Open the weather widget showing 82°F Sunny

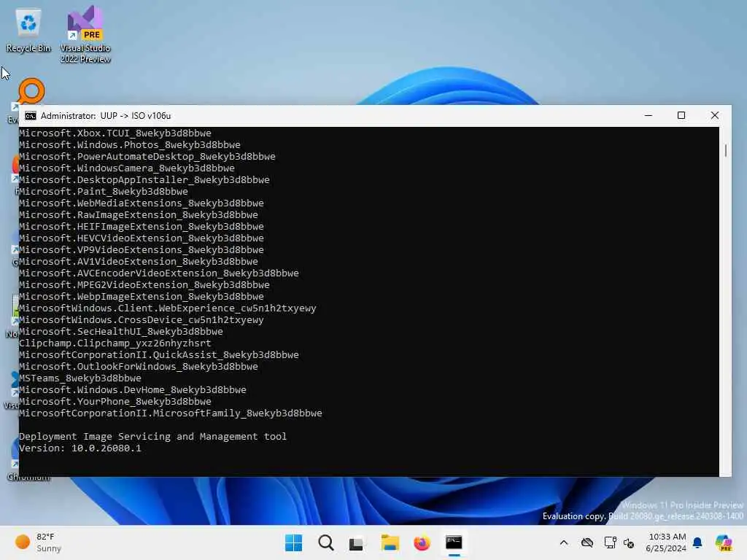[39, 542]
